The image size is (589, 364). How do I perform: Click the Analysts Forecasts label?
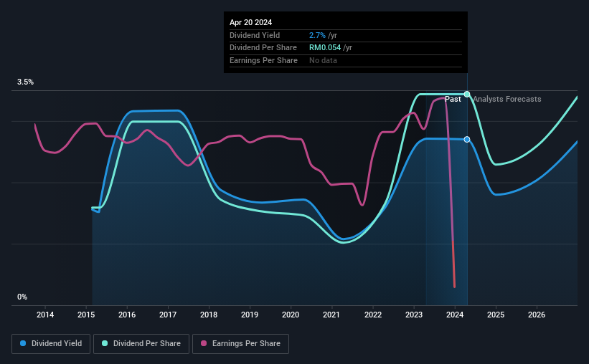click(507, 99)
